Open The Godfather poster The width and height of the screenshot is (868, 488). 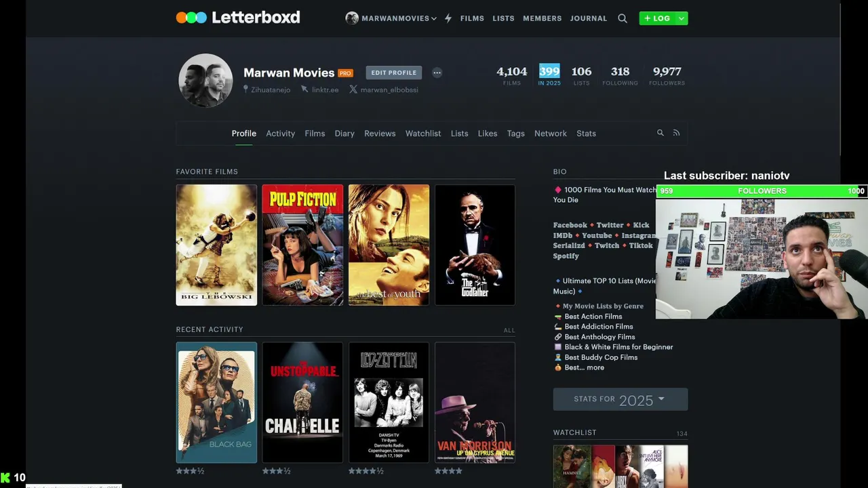pos(475,245)
